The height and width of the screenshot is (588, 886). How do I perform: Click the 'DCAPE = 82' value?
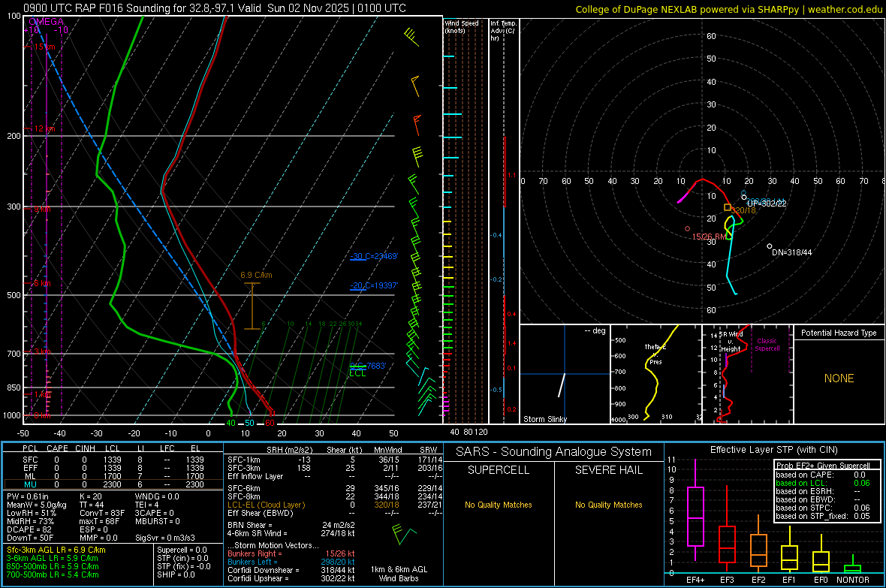tap(29, 529)
